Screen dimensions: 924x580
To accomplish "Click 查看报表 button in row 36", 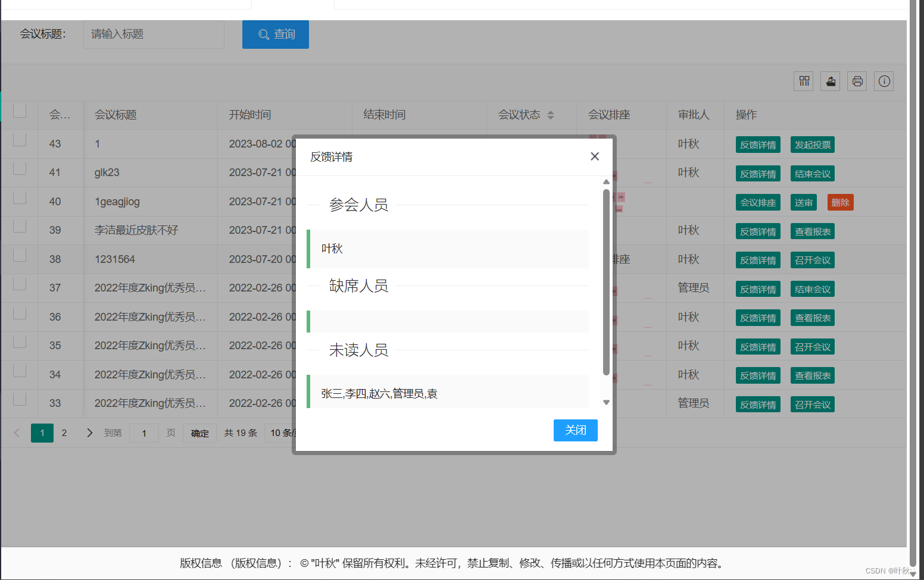I will tap(813, 318).
